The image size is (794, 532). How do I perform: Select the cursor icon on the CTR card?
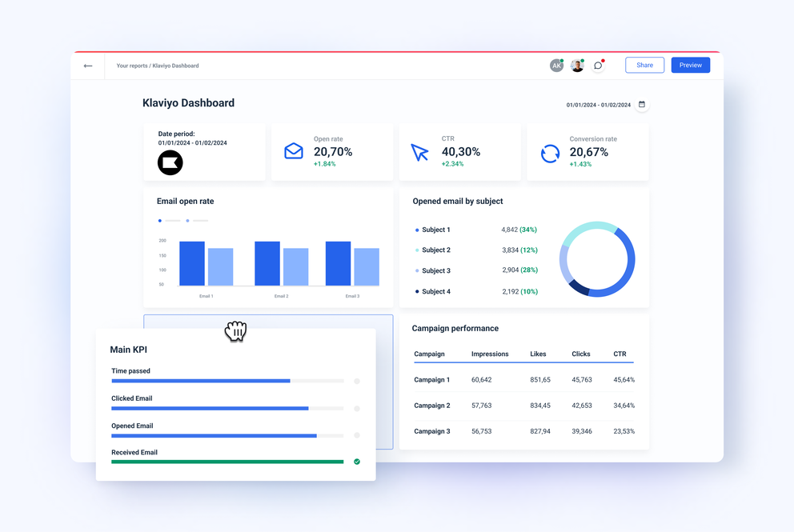[x=420, y=150]
